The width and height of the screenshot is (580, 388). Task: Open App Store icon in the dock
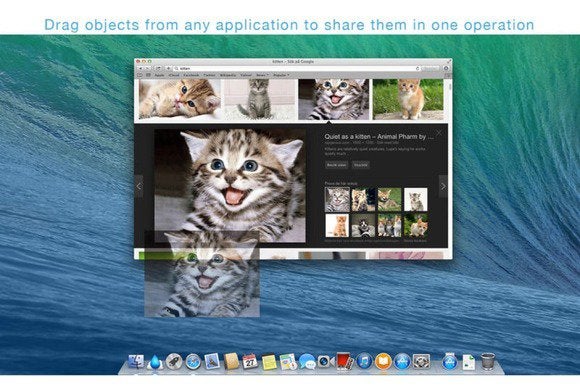coord(402,361)
